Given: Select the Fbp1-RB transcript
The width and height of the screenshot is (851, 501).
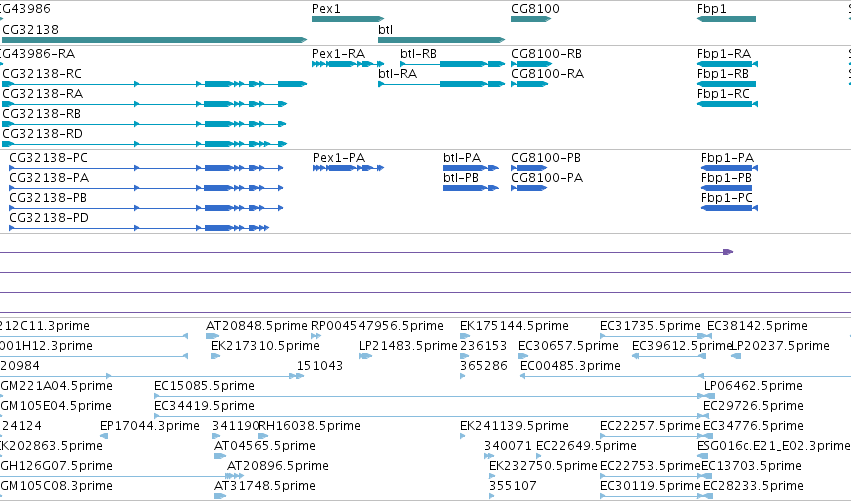Looking at the screenshot, I should [x=726, y=84].
